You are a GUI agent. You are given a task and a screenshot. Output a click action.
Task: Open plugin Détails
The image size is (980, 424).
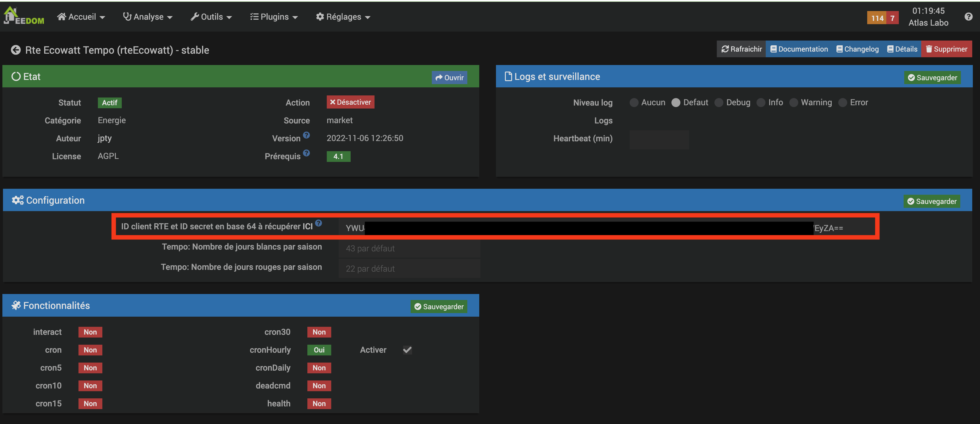coord(902,49)
